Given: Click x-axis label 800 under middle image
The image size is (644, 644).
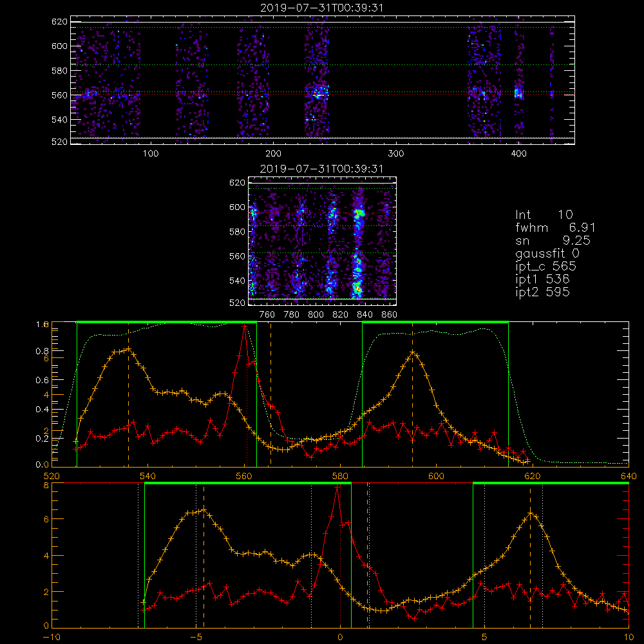Looking at the screenshot, I should [x=316, y=315].
